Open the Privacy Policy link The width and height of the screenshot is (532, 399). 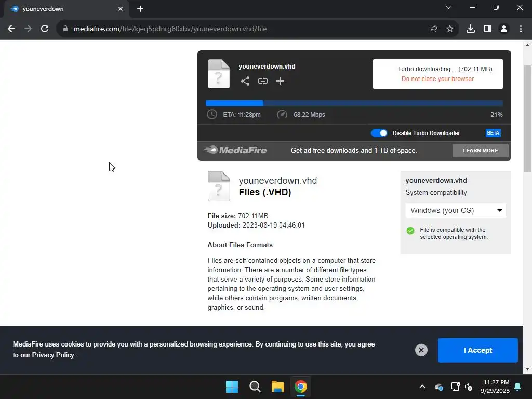[x=53, y=355]
